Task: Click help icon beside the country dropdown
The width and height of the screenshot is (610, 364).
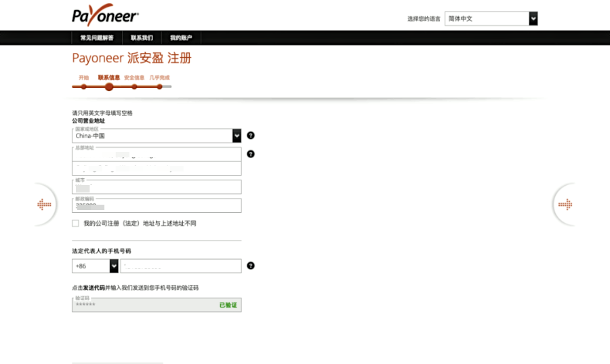Action: (251, 136)
